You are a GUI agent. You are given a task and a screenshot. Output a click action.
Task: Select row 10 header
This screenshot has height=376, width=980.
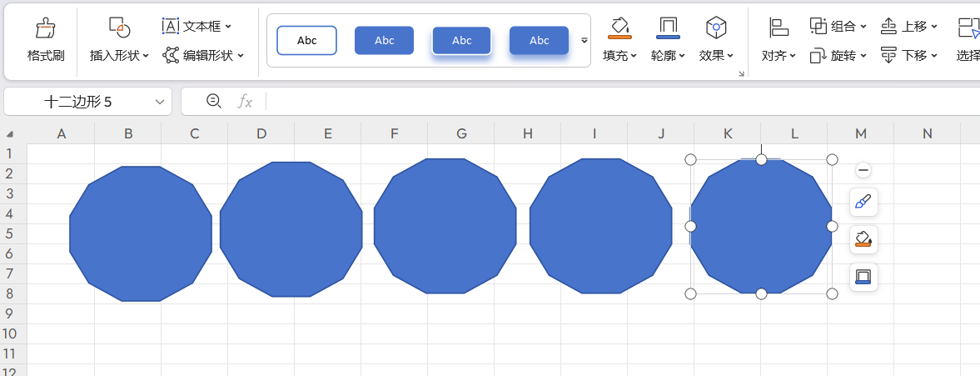pyautogui.click(x=13, y=333)
